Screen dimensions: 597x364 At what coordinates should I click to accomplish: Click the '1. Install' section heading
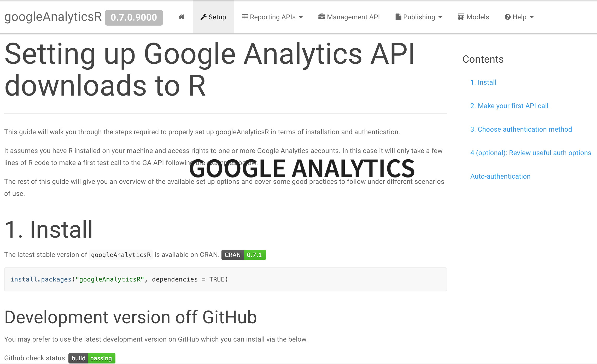(x=49, y=230)
